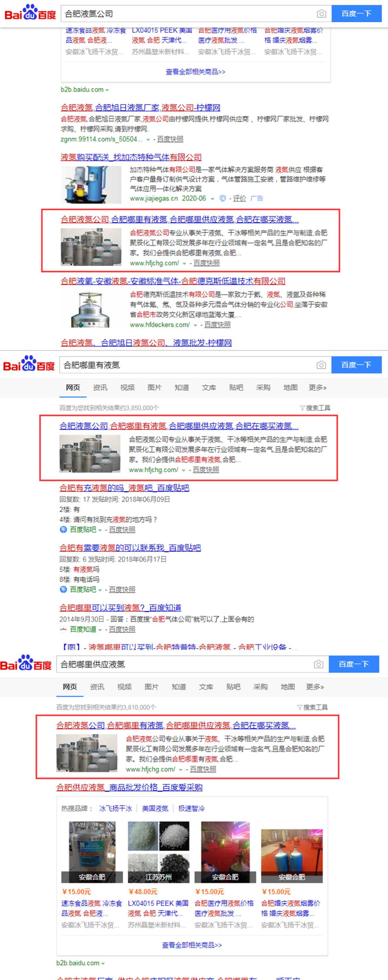The image size is (388, 980).
Task: Click 美国液氮 hot brand link
Action: pos(155,808)
